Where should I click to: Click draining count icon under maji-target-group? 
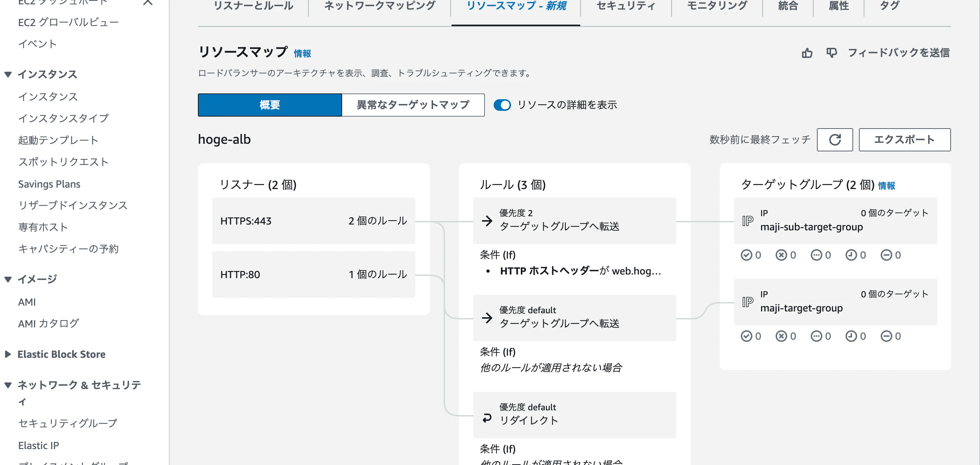click(886, 336)
